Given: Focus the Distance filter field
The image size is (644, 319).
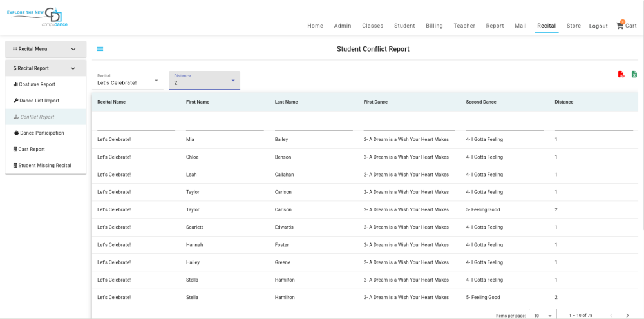Looking at the screenshot, I should [x=594, y=125].
